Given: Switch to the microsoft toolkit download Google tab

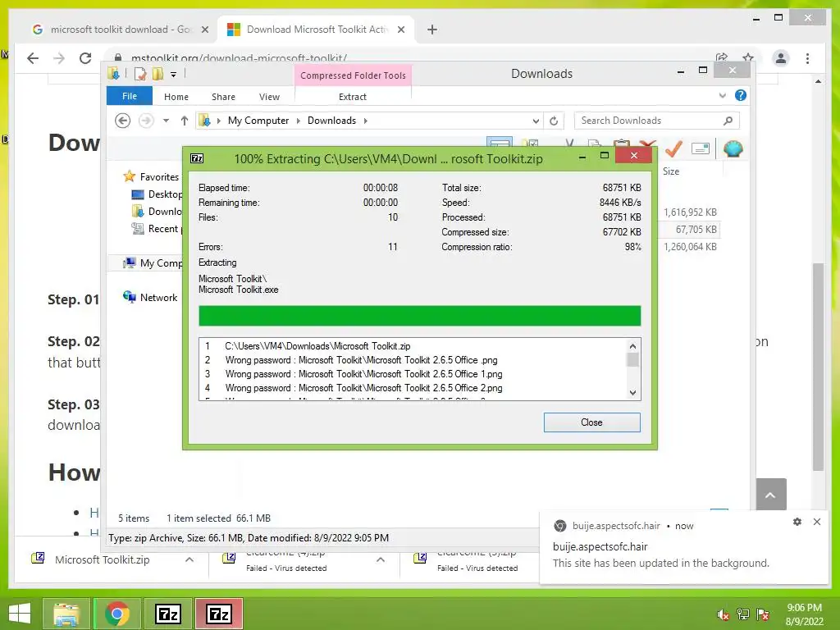Looking at the screenshot, I should click(x=120, y=30).
